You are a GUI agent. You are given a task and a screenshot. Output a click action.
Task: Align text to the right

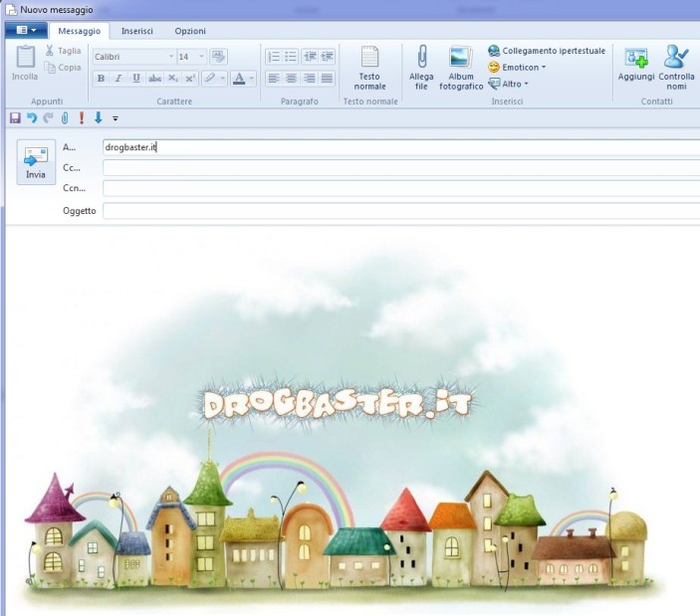click(309, 79)
